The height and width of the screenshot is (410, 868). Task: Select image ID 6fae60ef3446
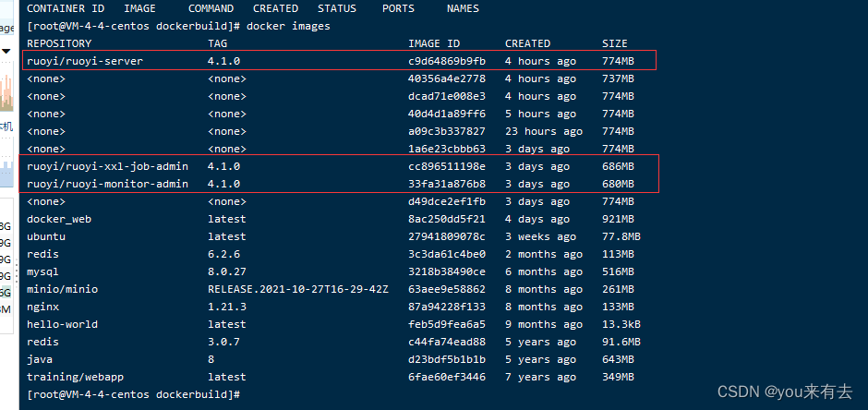pyautogui.click(x=447, y=377)
